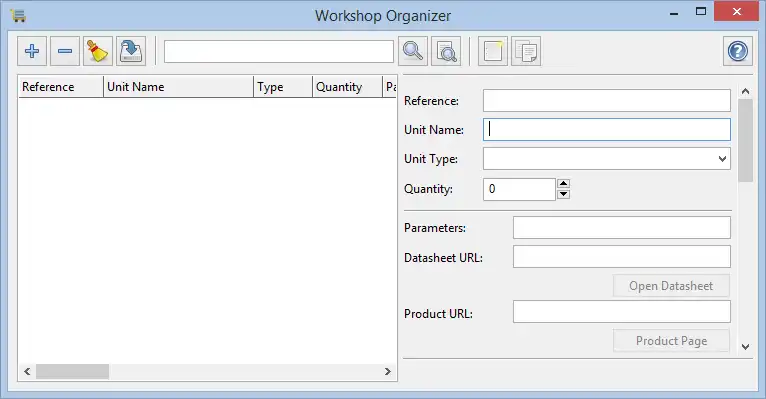Click inside the Product URL field
Image resolution: width=766 pixels, height=399 pixels.
point(622,312)
